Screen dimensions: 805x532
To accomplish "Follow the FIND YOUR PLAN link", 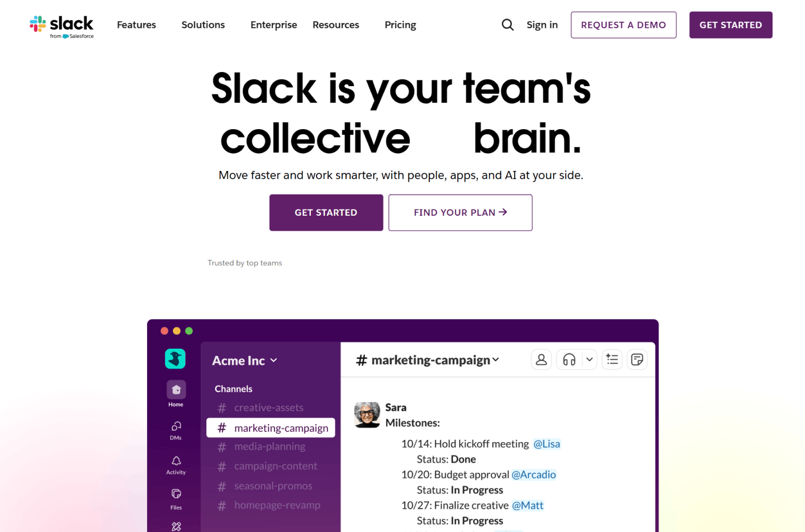I will (x=460, y=212).
